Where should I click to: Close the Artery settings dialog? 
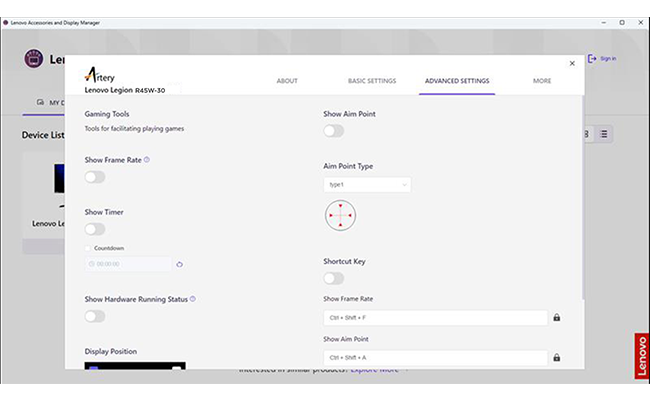[572, 63]
